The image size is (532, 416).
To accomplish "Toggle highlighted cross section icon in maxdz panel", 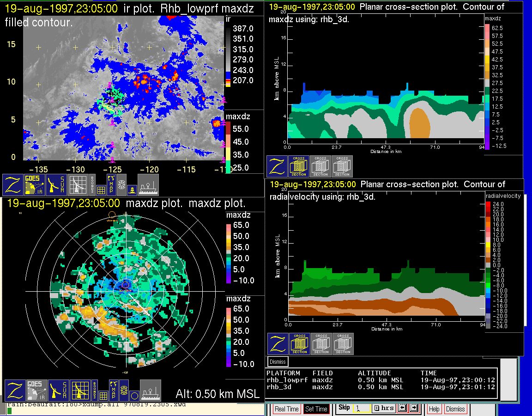I will coord(299,166).
